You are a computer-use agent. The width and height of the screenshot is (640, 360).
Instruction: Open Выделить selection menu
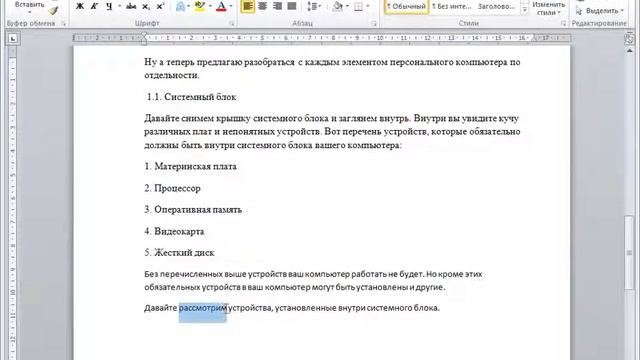tap(601, 11)
